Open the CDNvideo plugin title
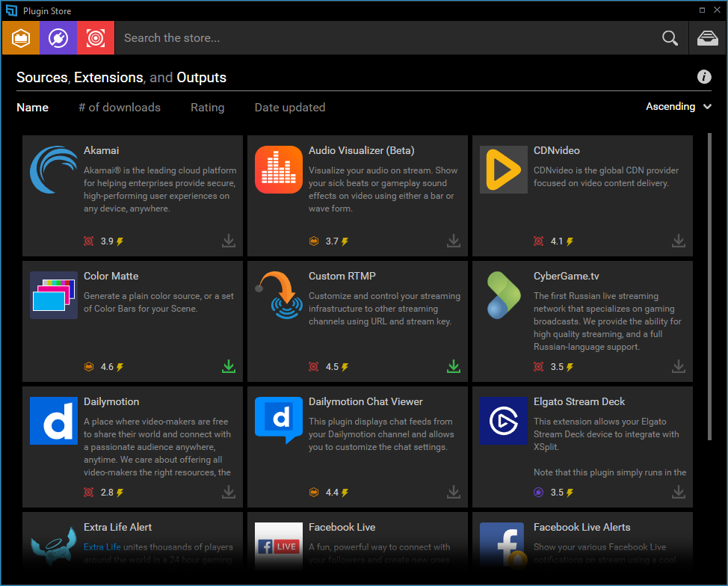The image size is (728, 586). point(557,150)
